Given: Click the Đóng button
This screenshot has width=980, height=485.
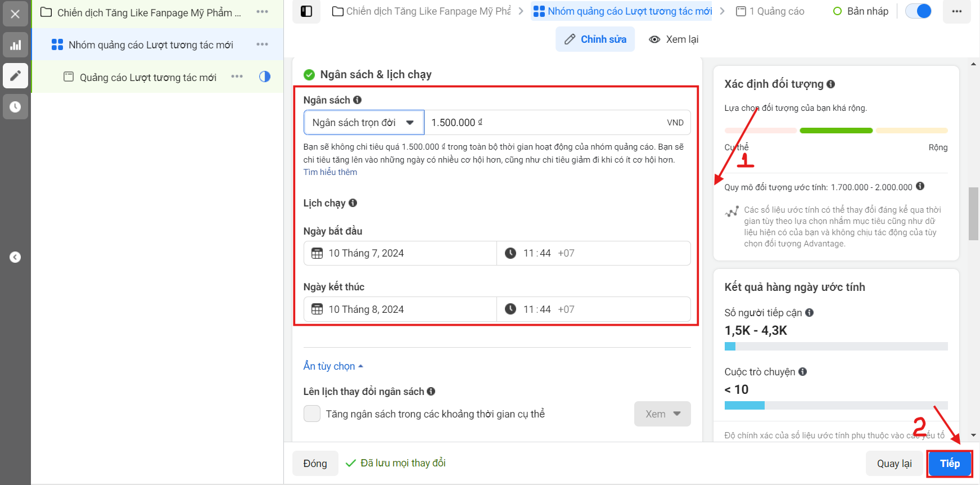Looking at the screenshot, I should click(x=315, y=463).
